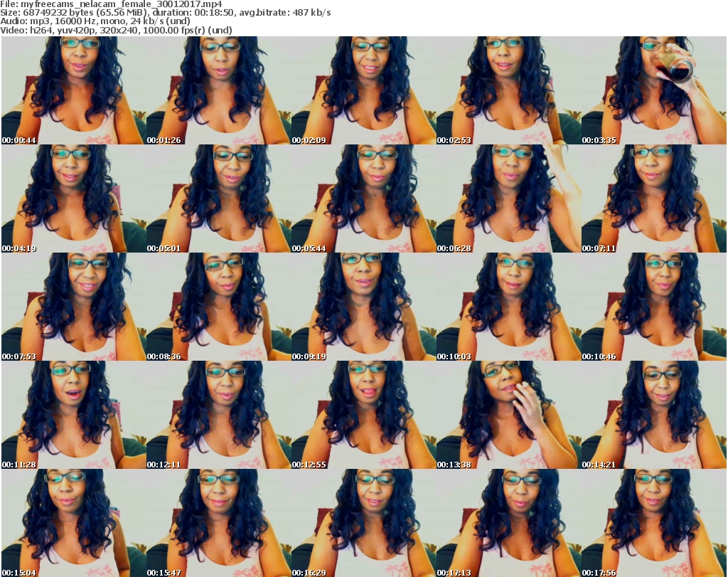Click the thumbnail stamped 00:07:53
The image size is (728, 577).
(x=73, y=307)
